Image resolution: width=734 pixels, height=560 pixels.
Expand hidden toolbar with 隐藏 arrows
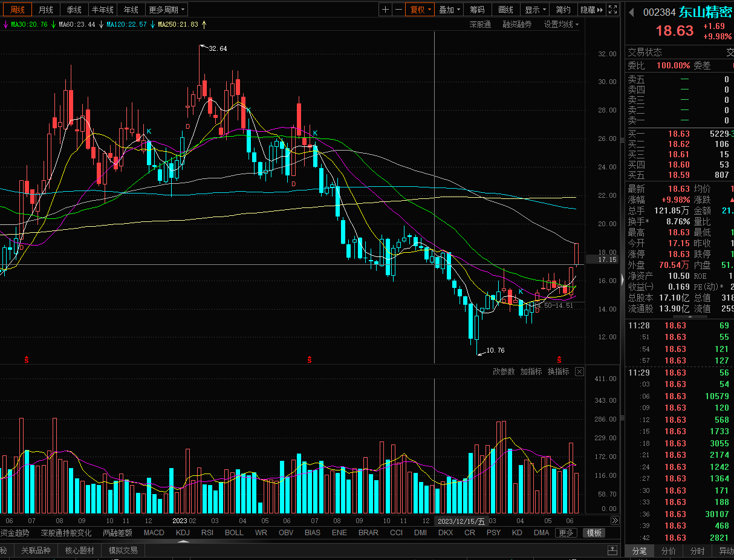591,10
